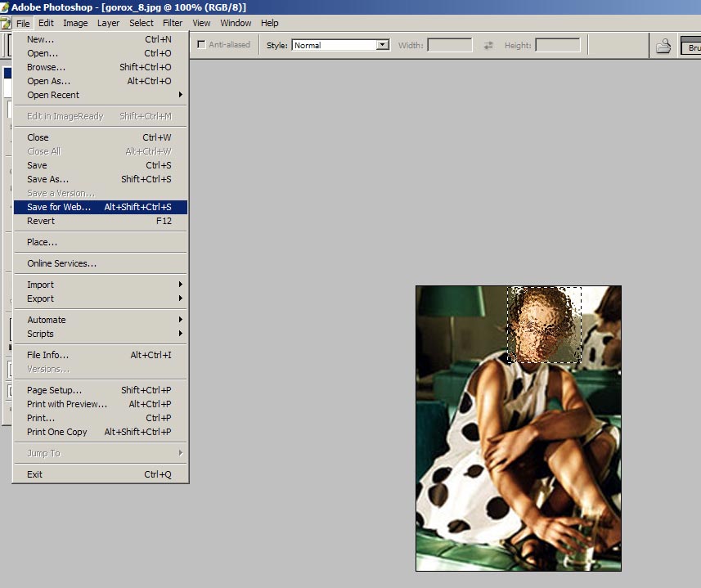Open the Style dropdown set to Normal
Image resolution: width=701 pixels, height=588 pixels.
click(340, 45)
